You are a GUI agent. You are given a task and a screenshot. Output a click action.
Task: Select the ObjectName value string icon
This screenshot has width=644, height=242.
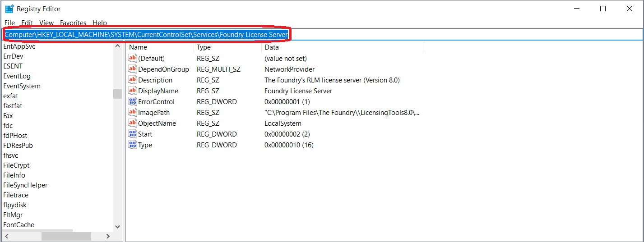coord(132,123)
